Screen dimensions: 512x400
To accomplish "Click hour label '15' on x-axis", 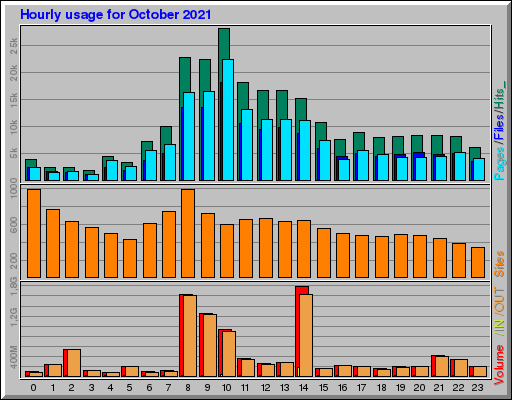I will click(324, 388).
